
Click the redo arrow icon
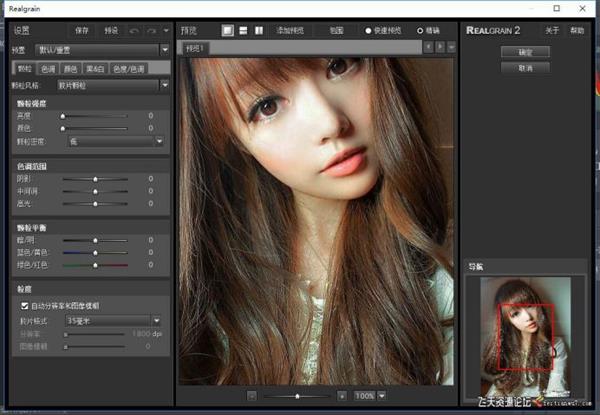pos(152,31)
